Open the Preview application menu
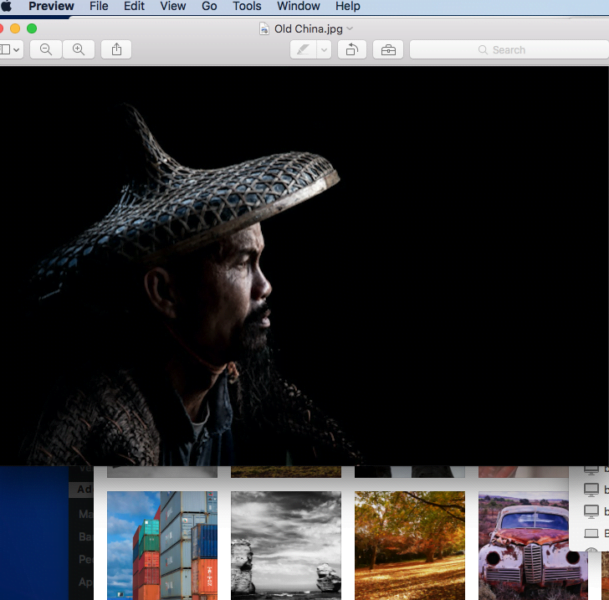The image size is (609, 600). tap(51, 6)
